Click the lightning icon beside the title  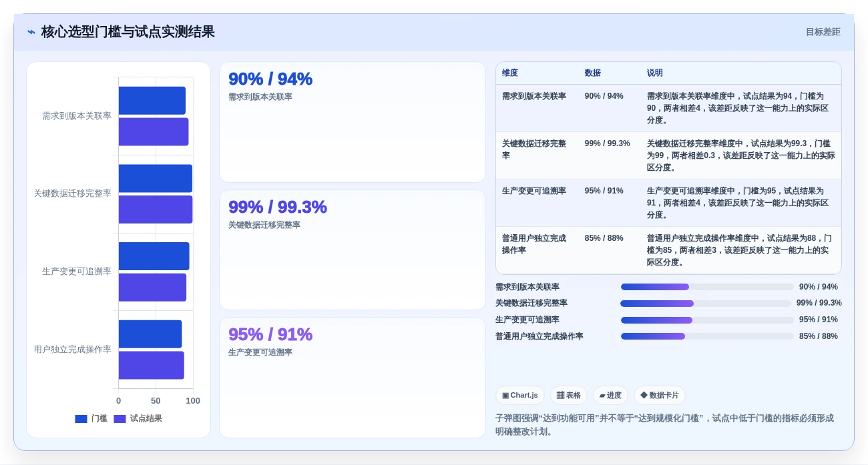[x=31, y=32]
